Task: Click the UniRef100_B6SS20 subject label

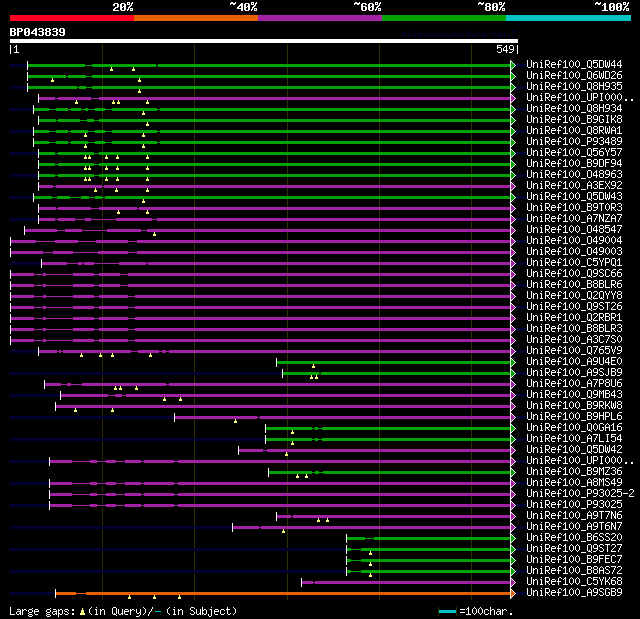Action: tap(574, 538)
